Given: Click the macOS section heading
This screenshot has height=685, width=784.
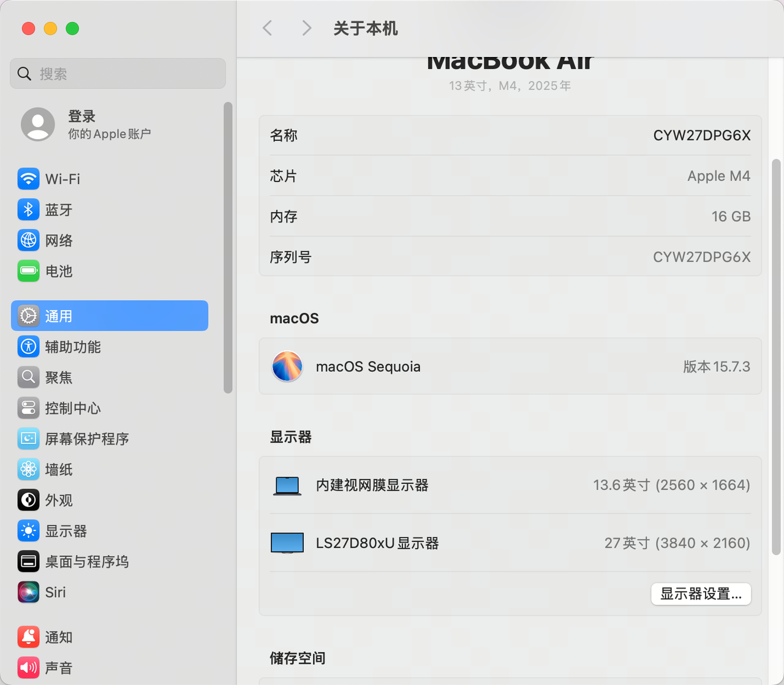Looking at the screenshot, I should tap(295, 319).
